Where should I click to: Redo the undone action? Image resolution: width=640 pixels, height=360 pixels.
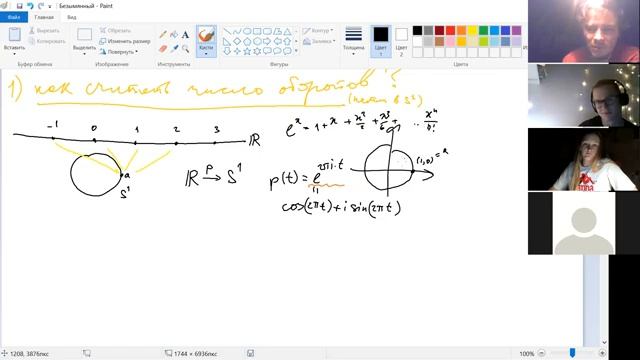(40, 6)
